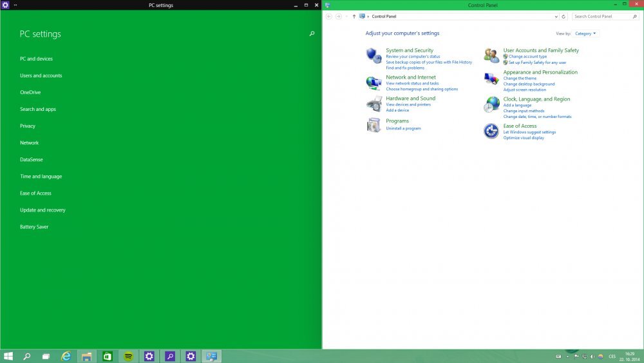The width and height of the screenshot is (644, 363).
Task: Open the volume control in system tray
Action: pos(592,357)
